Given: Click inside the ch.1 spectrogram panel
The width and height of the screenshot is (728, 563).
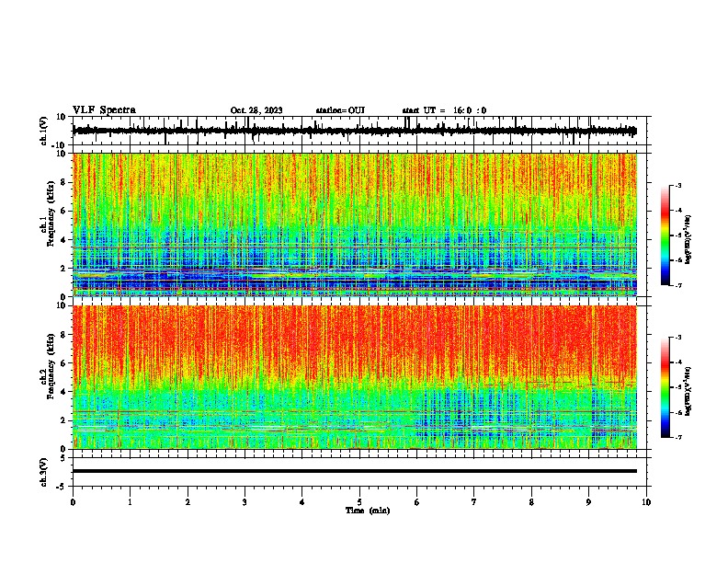Looking at the screenshot, I should tap(355, 224).
